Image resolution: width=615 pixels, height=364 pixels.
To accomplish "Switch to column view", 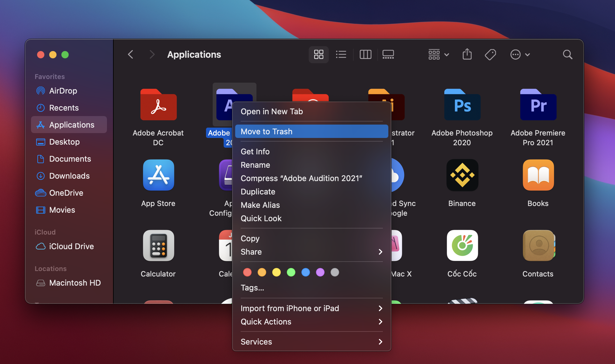I will tap(365, 55).
